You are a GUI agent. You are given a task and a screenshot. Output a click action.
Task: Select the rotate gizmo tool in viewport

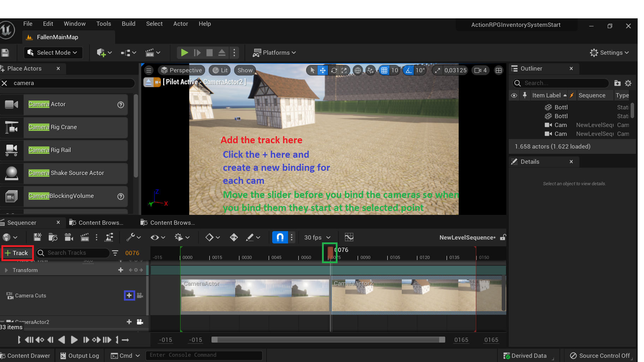tap(334, 70)
